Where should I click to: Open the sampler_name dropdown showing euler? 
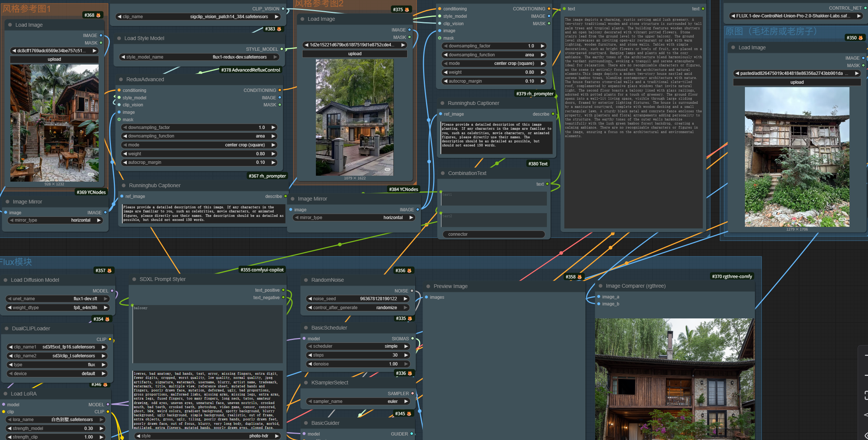(x=358, y=401)
